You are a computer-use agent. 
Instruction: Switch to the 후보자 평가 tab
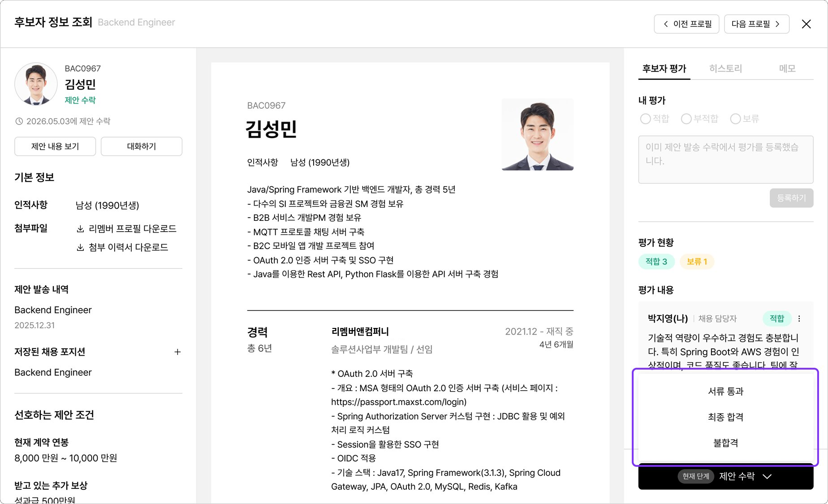coord(664,69)
